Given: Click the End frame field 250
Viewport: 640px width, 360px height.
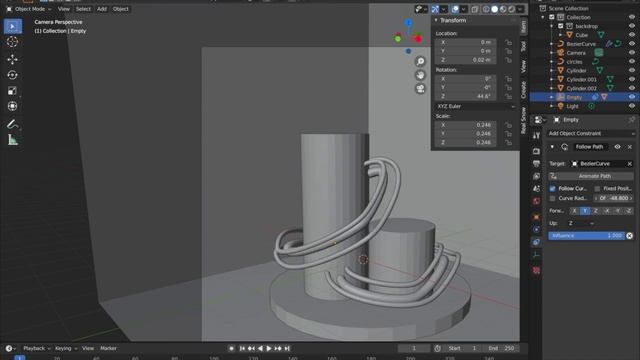Looking at the screenshot, I should 502,349.
